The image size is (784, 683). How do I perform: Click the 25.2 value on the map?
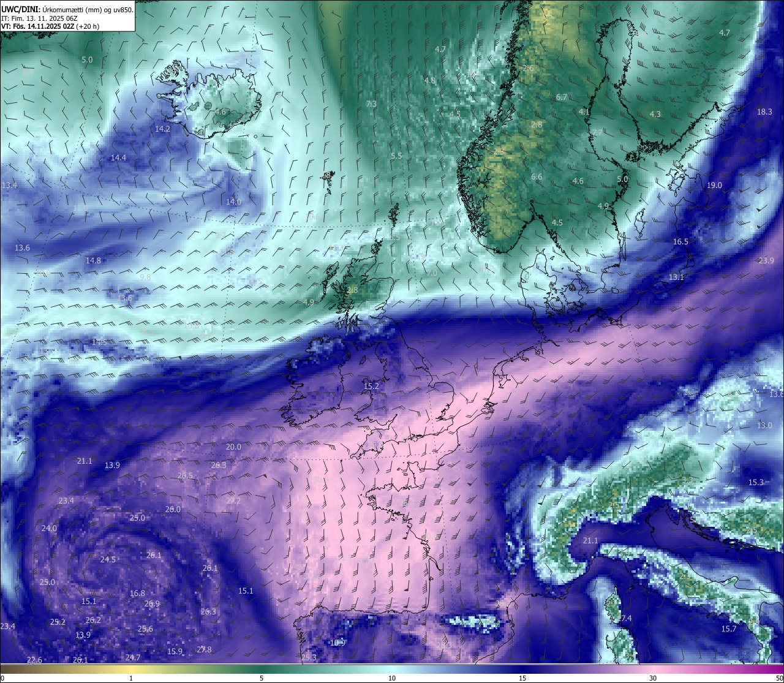58,622
